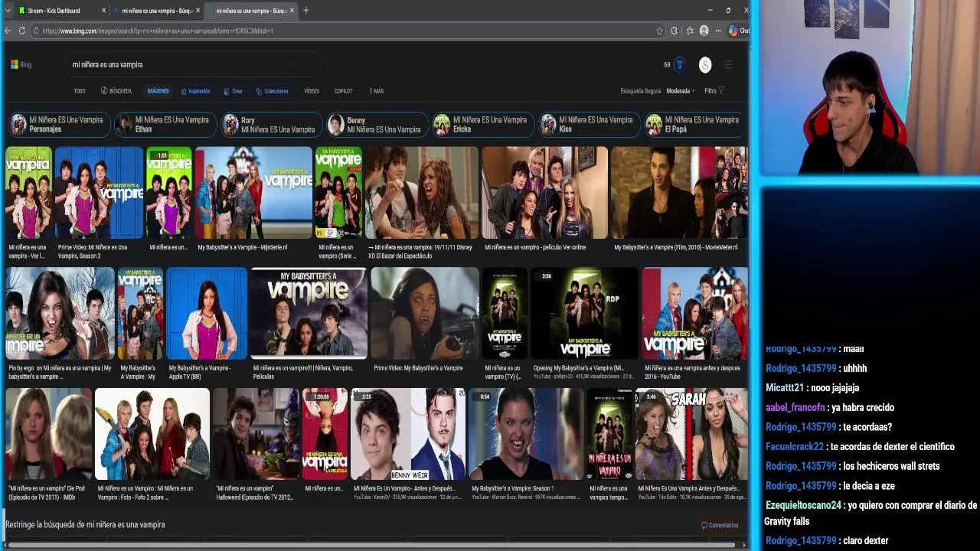Viewport: 980px width, 551px height.
Task: Open the Bing account avatar
Action: (x=705, y=65)
